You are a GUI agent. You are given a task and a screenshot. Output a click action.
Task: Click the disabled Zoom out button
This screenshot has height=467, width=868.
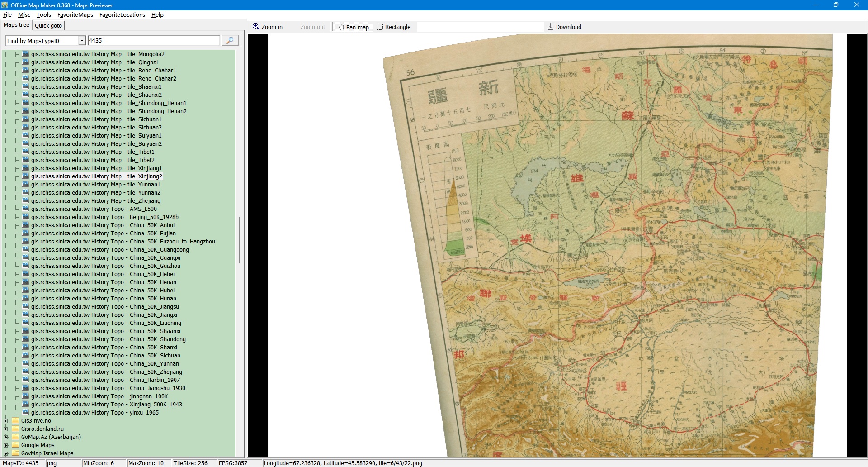pos(312,27)
